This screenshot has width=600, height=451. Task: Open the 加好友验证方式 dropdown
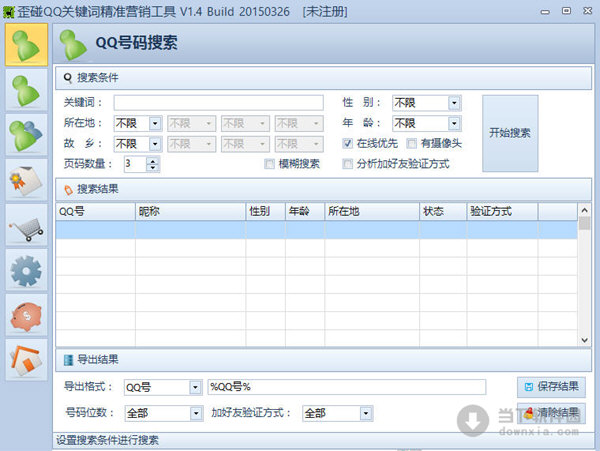click(x=366, y=413)
